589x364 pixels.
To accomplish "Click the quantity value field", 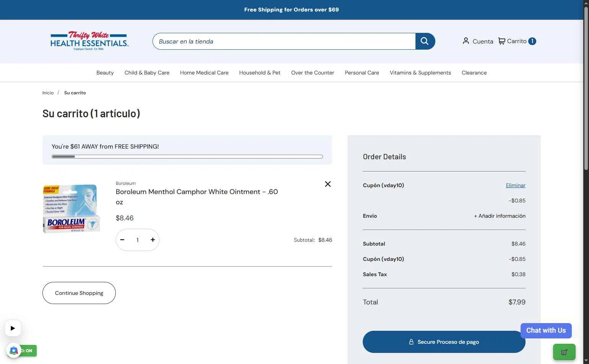I will pyautogui.click(x=138, y=240).
